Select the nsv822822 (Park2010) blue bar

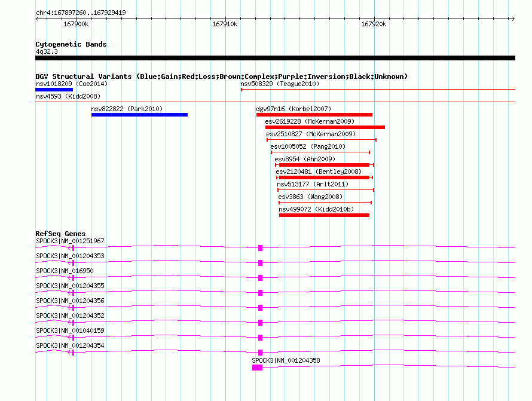[139, 115]
